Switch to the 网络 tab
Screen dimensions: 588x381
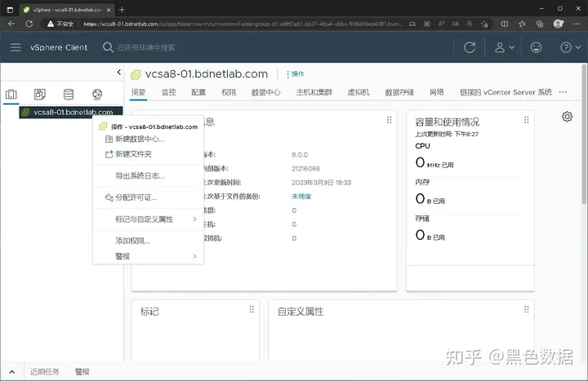tap(436, 92)
